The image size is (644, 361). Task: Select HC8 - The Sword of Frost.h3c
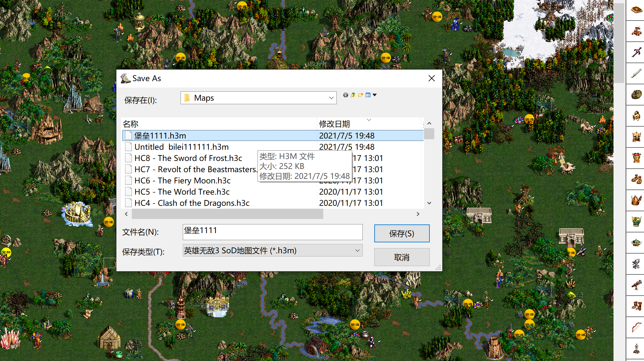pyautogui.click(x=188, y=158)
